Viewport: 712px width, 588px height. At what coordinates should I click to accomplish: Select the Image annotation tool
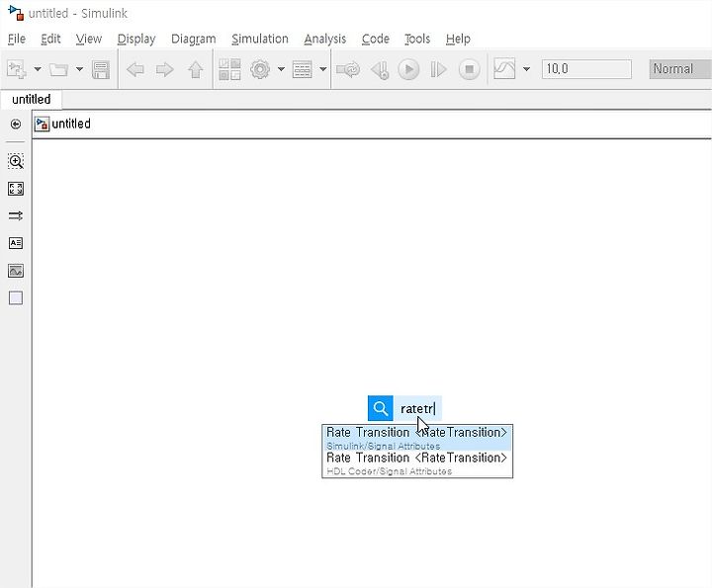click(16, 271)
